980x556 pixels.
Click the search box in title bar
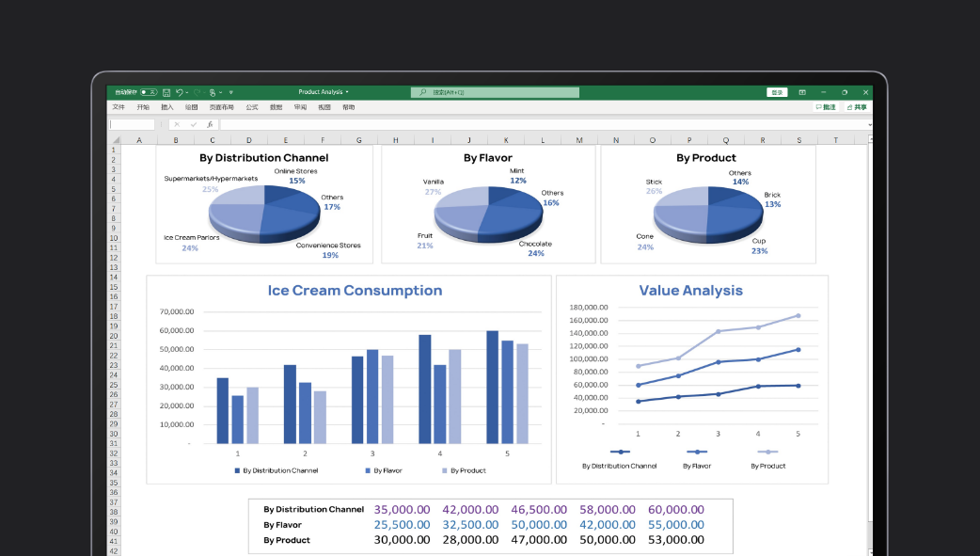pos(495,92)
